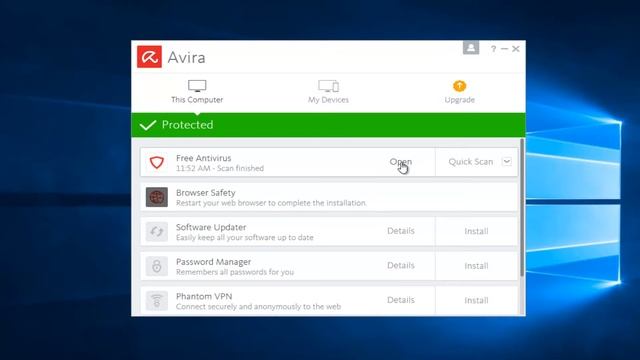Click the This Computer monitor icon
The height and width of the screenshot is (360, 640).
(197, 86)
